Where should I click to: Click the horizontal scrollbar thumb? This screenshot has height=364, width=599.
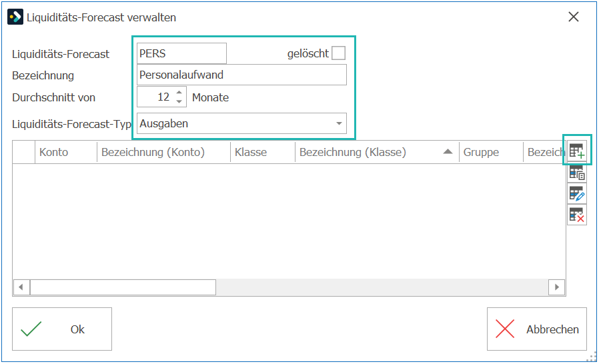point(123,287)
